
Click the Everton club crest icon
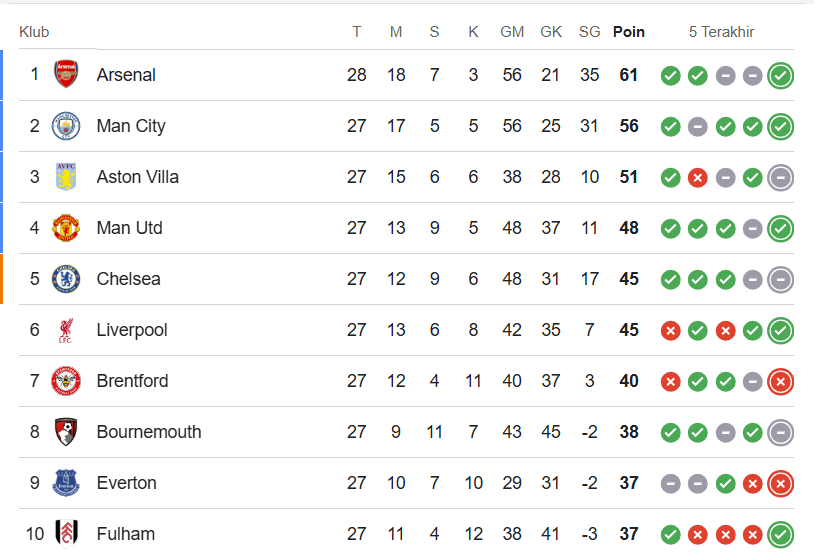65,483
